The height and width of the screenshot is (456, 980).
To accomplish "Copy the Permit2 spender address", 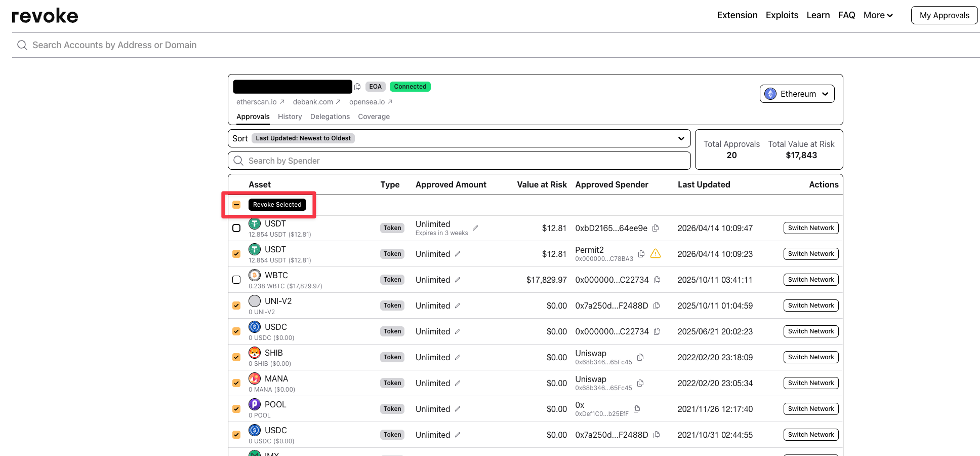I will pos(641,254).
